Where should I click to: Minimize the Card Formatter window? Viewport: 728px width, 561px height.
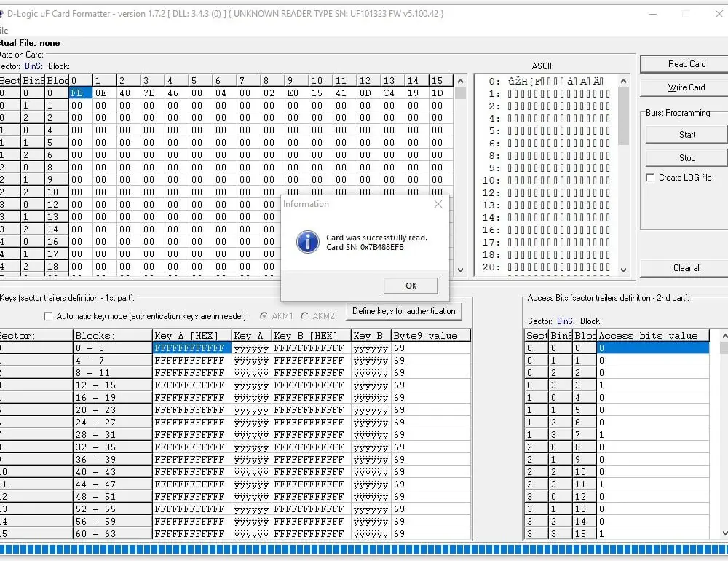[653, 14]
